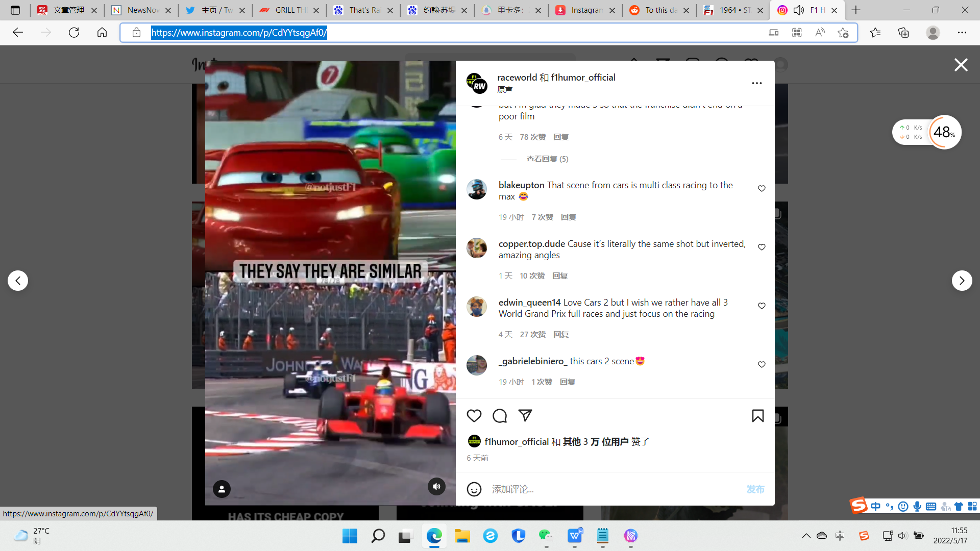Open post options three-dot menu
This screenshot has height=551, width=980.
pos(757,83)
